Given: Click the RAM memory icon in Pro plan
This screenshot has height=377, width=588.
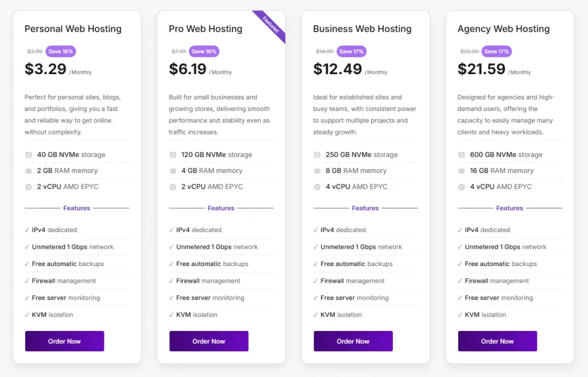Looking at the screenshot, I should (173, 171).
